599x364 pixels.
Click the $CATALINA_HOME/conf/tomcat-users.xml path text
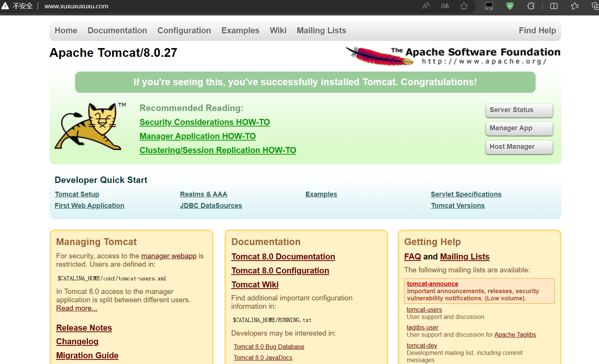pos(112,278)
